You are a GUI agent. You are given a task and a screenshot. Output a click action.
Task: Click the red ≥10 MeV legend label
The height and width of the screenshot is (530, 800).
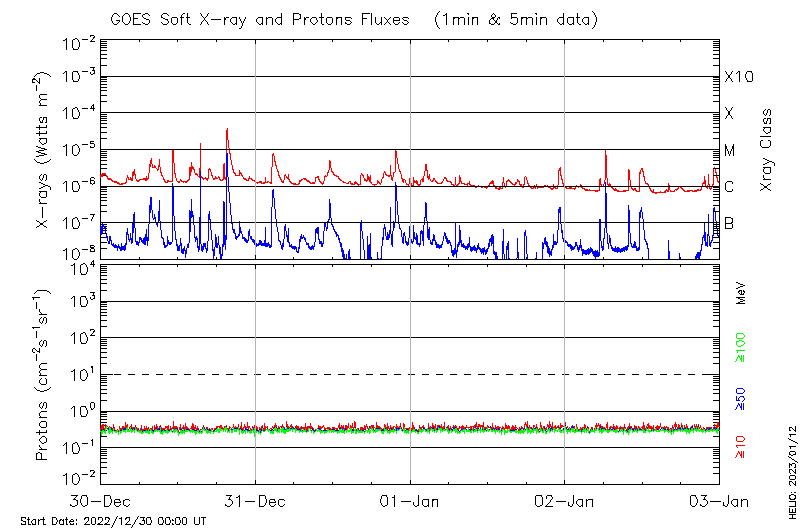pos(741,447)
